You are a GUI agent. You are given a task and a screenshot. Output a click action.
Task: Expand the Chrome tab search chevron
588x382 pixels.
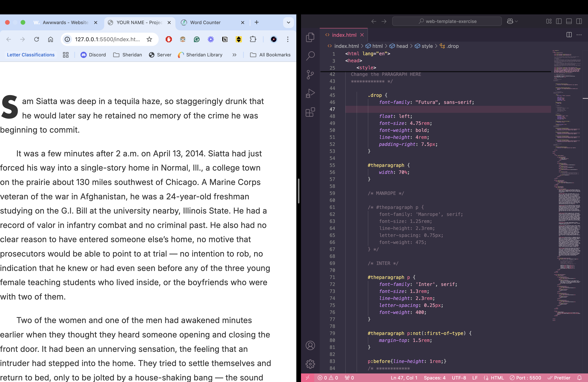288,22
